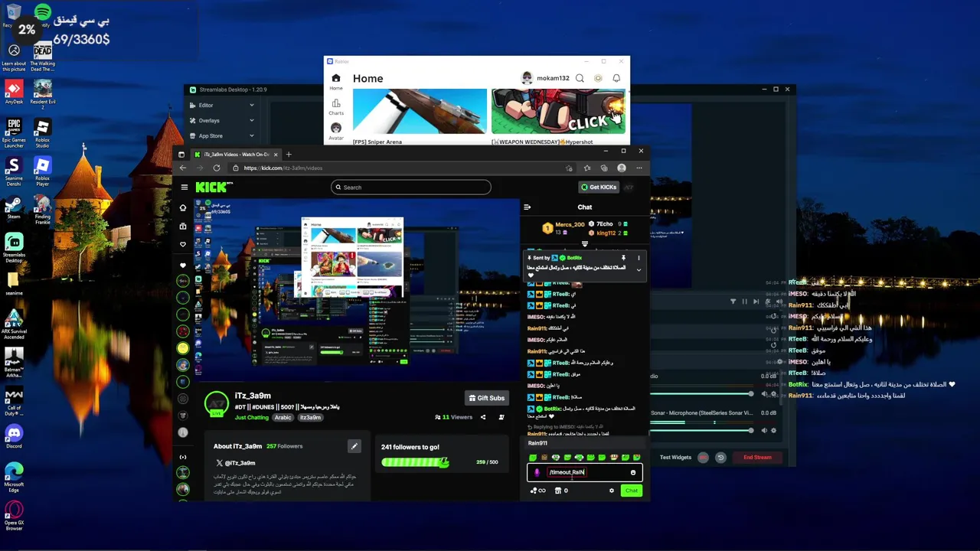This screenshot has width=980, height=551.
Task: Collapse the pinned message with chevron
Action: pyautogui.click(x=639, y=270)
